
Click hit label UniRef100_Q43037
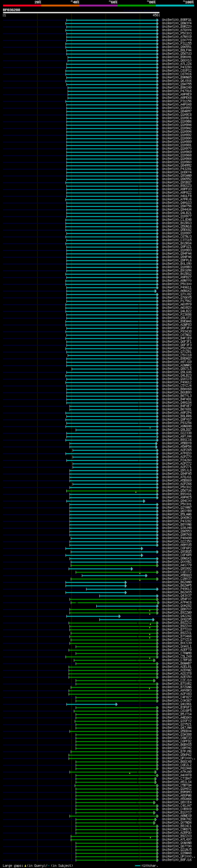(176, 596)
